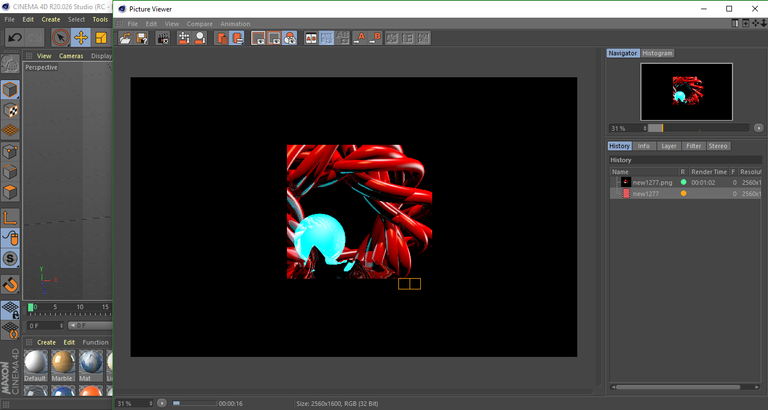Click the Navigator 31 % zoom field
The height and width of the screenshot is (410, 768).
click(x=628, y=128)
